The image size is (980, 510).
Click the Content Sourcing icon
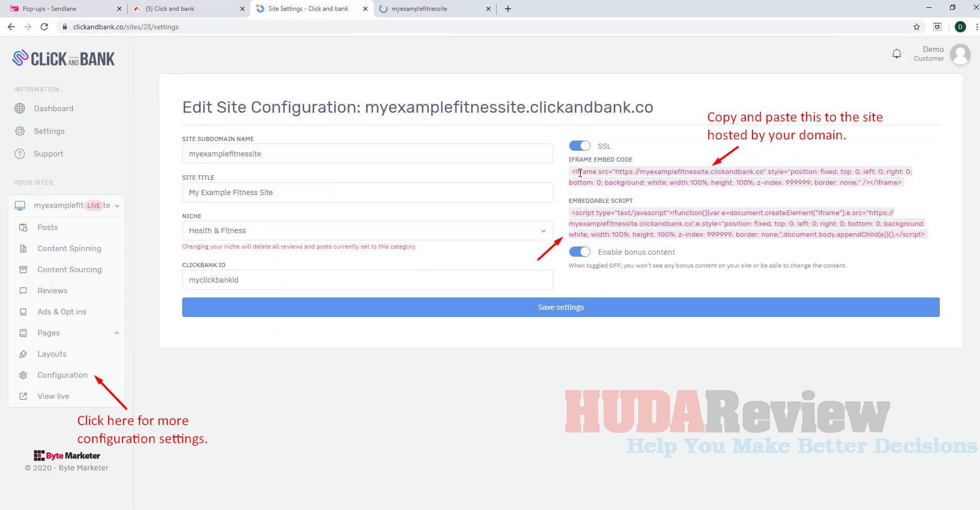[x=23, y=270]
